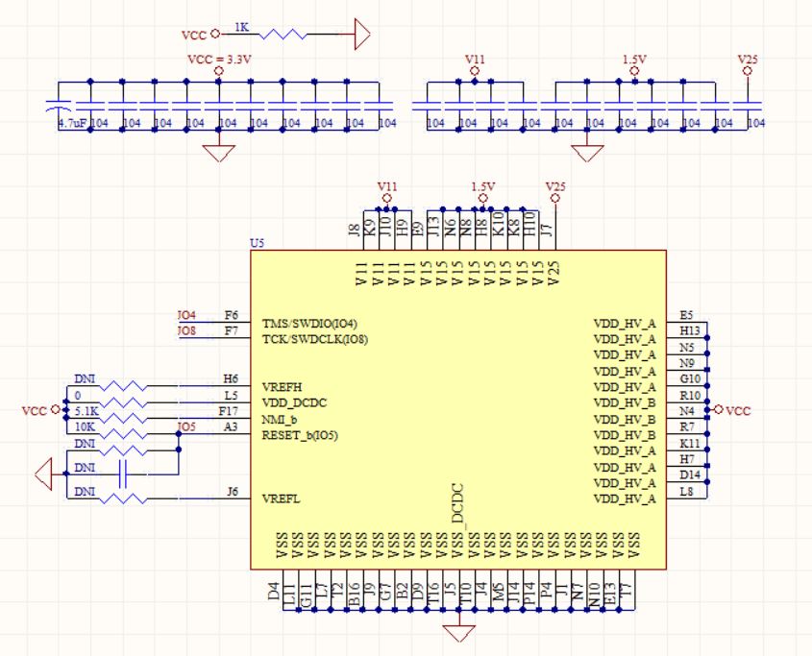Select the DNI resistor on VREFH line
The height and width of the screenshot is (656, 812).
[123, 386]
